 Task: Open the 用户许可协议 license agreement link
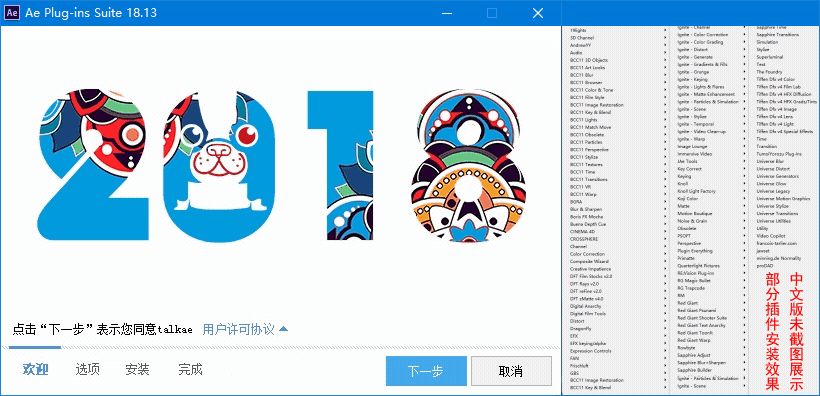click(x=238, y=330)
